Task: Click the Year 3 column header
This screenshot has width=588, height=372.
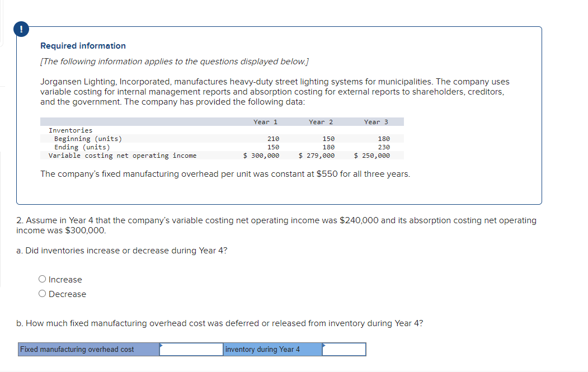Action: 376,122
